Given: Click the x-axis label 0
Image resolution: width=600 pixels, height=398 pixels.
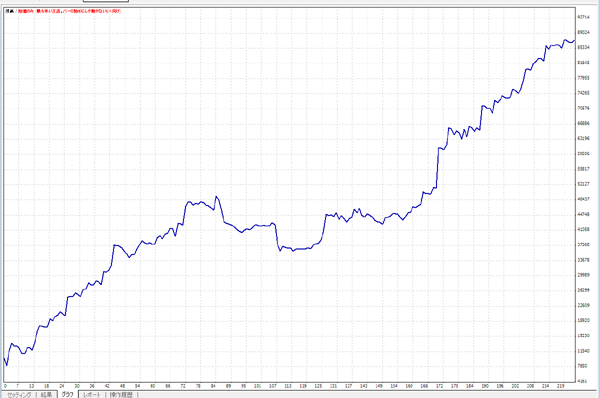Looking at the screenshot, I should [5, 386].
